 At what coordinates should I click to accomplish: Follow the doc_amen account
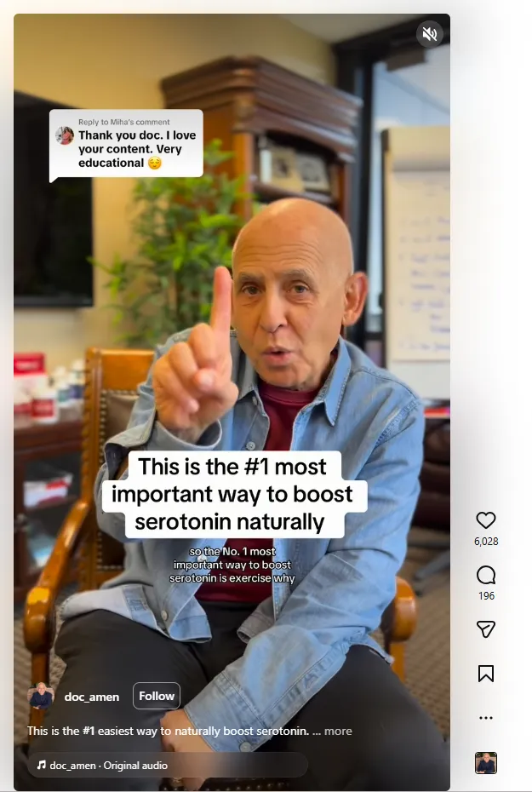point(157,696)
